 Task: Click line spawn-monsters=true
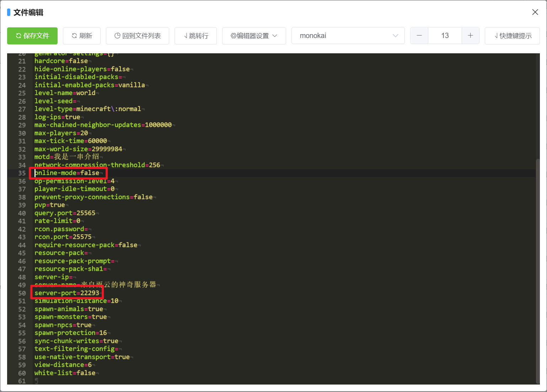coord(71,317)
